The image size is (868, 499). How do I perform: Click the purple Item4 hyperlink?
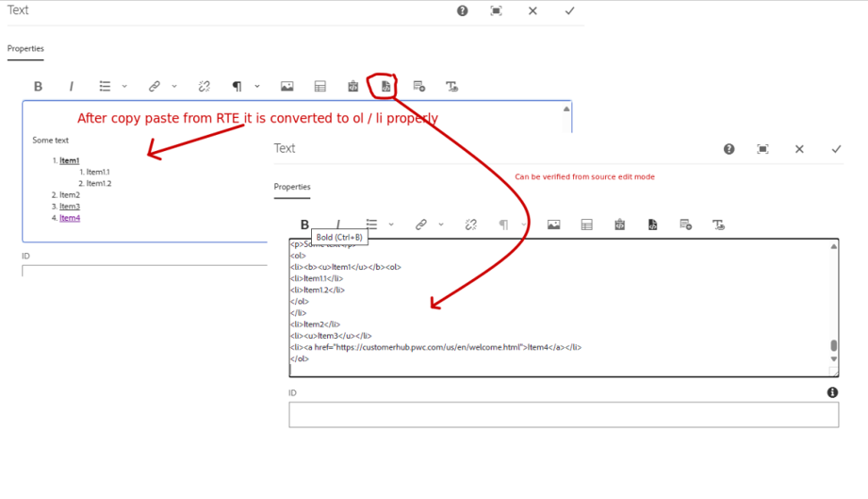tap(70, 218)
